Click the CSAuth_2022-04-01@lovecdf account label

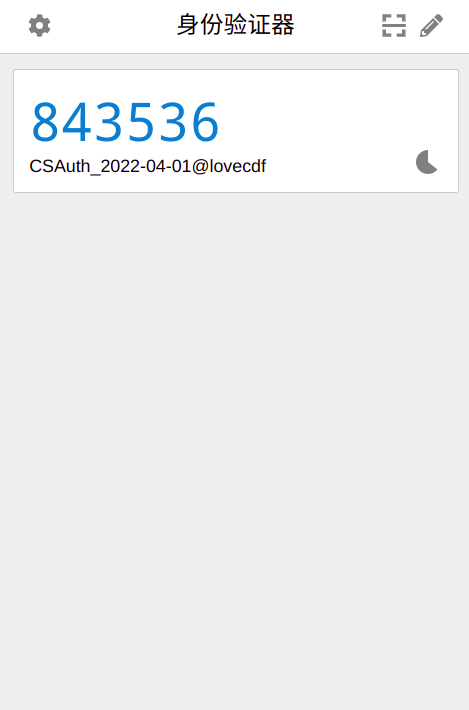pyautogui.click(x=148, y=166)
